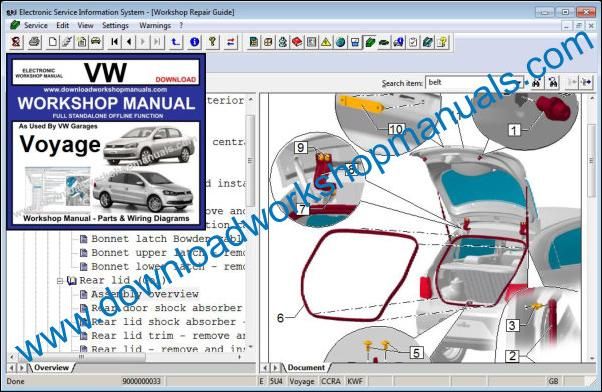The width and height of the screenshot is (602, 392).
Task: Click callout number 10 in the diagram
Action: (x=396, y=129)
